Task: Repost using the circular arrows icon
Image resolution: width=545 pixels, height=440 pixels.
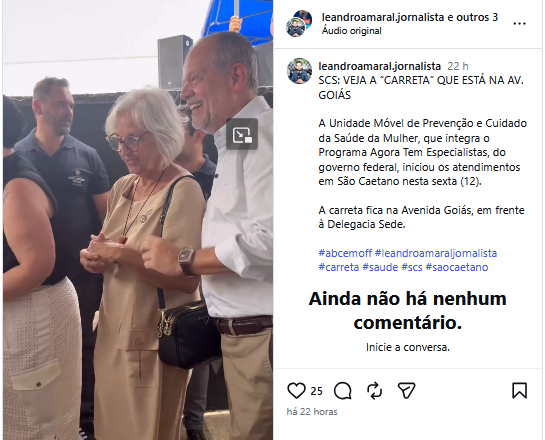Action: coord(374,391)
